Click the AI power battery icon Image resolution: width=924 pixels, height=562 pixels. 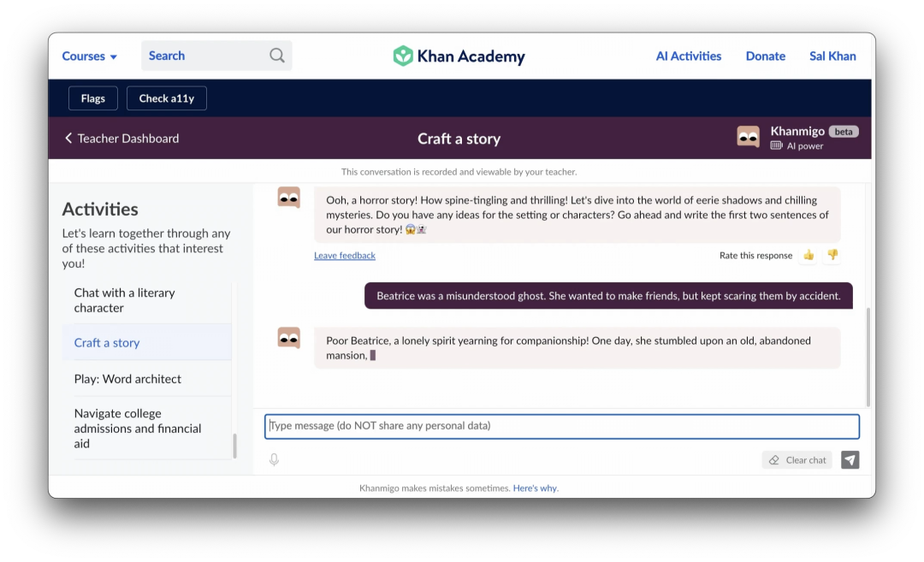[x=776, y=145]
